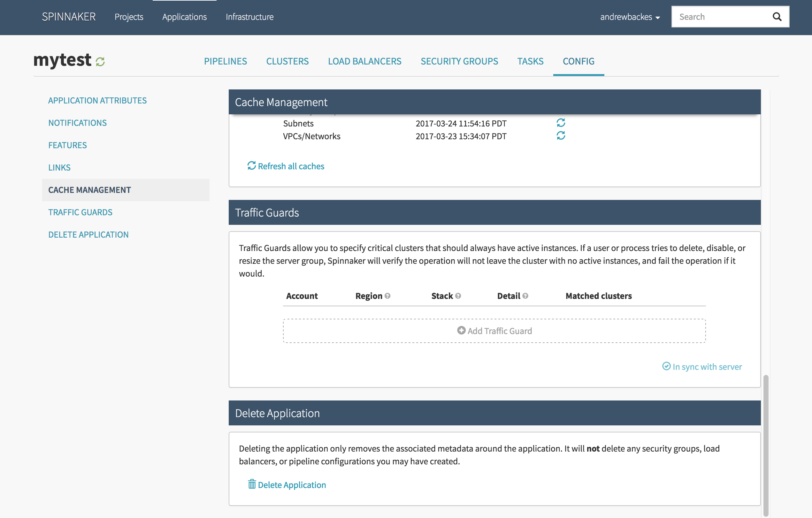Refresh the Subnets cache icon
The image size is (812, 518).
click(x=560, y=123)
